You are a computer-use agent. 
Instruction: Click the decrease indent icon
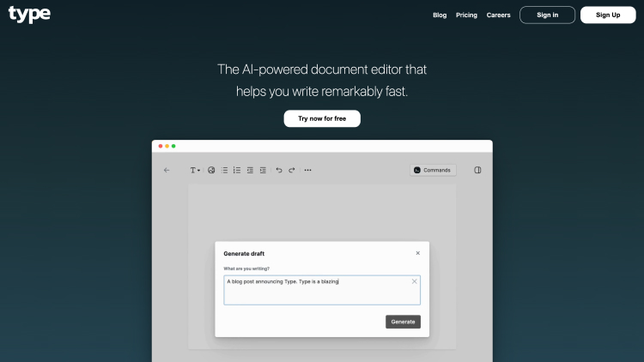[x=250, y=170]
